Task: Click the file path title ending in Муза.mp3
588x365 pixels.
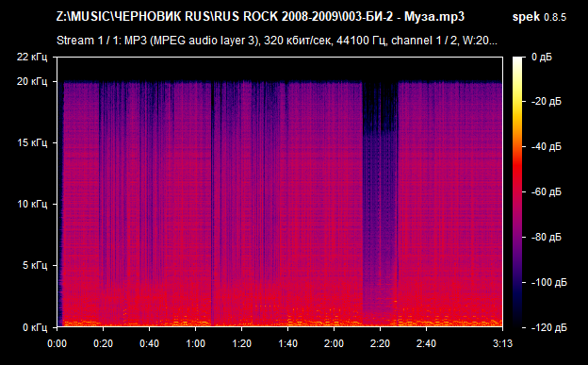Action: (260, 17)
